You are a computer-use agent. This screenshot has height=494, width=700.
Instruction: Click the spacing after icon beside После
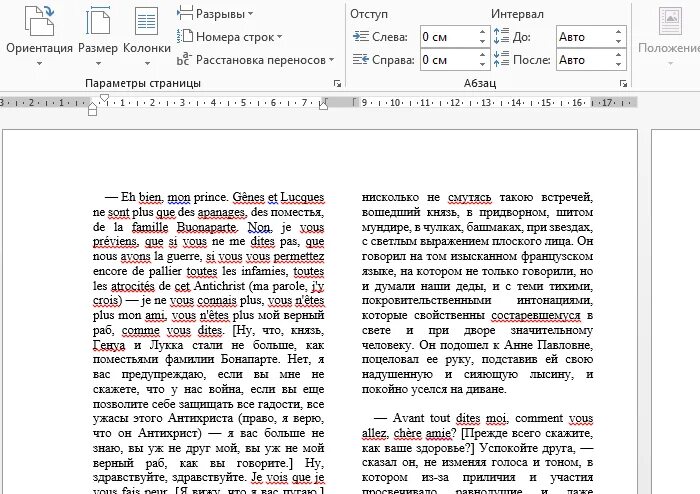[x=501, y=59]
